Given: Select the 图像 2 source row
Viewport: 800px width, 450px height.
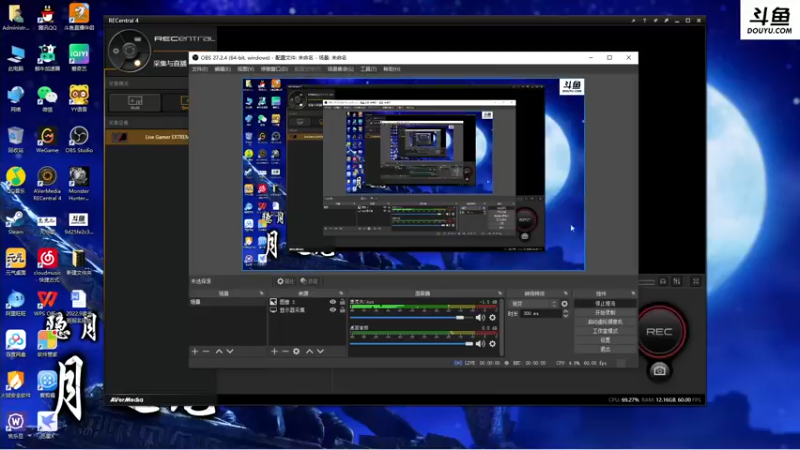Looking at the screenshot, I should tap(307, 302).
